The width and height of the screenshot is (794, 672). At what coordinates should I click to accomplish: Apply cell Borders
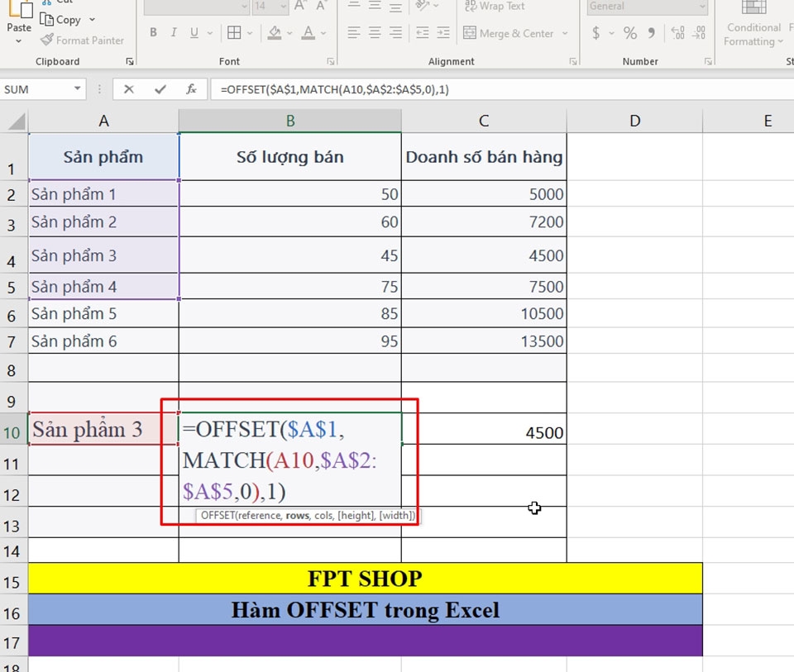234,33
